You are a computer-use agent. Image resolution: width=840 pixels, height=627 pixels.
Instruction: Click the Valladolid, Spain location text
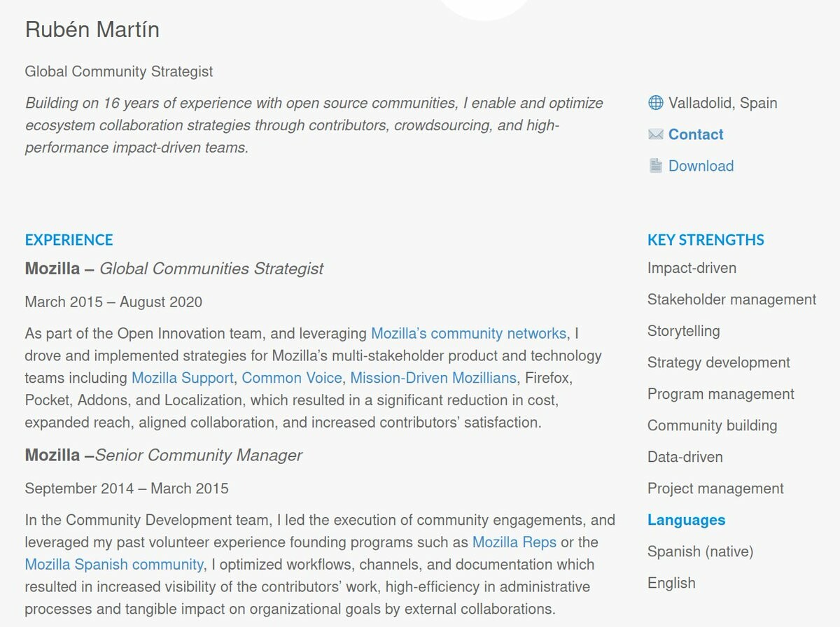[722, 104]
